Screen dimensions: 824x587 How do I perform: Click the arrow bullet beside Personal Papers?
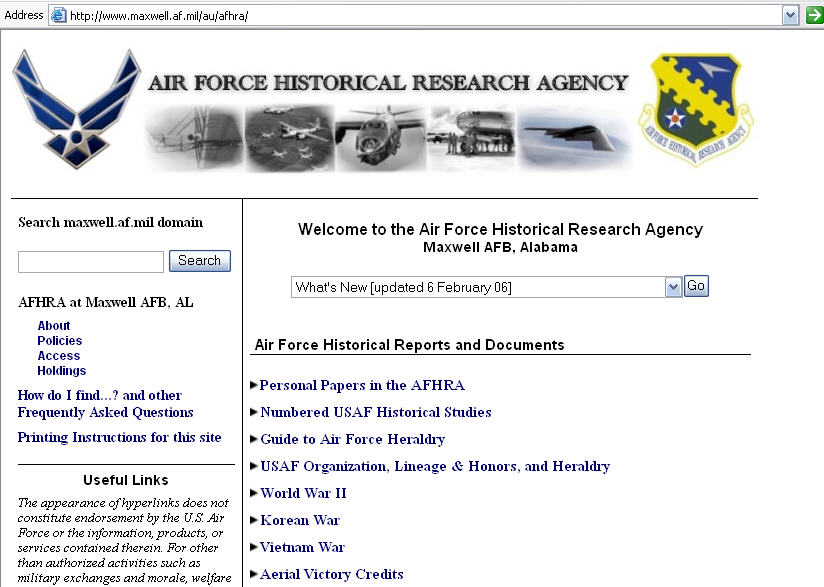coord(254,385)
